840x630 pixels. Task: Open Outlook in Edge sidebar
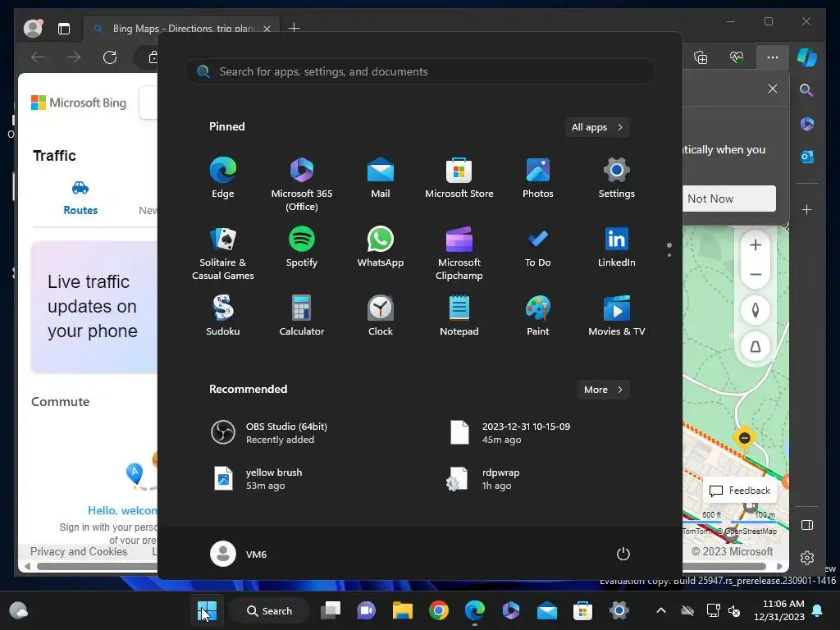point(807,157)
